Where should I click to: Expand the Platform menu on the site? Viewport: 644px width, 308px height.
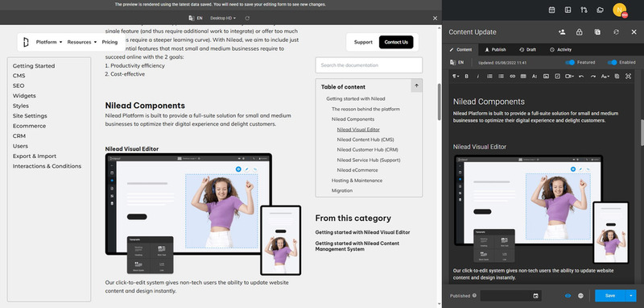(x=49, y=42)
